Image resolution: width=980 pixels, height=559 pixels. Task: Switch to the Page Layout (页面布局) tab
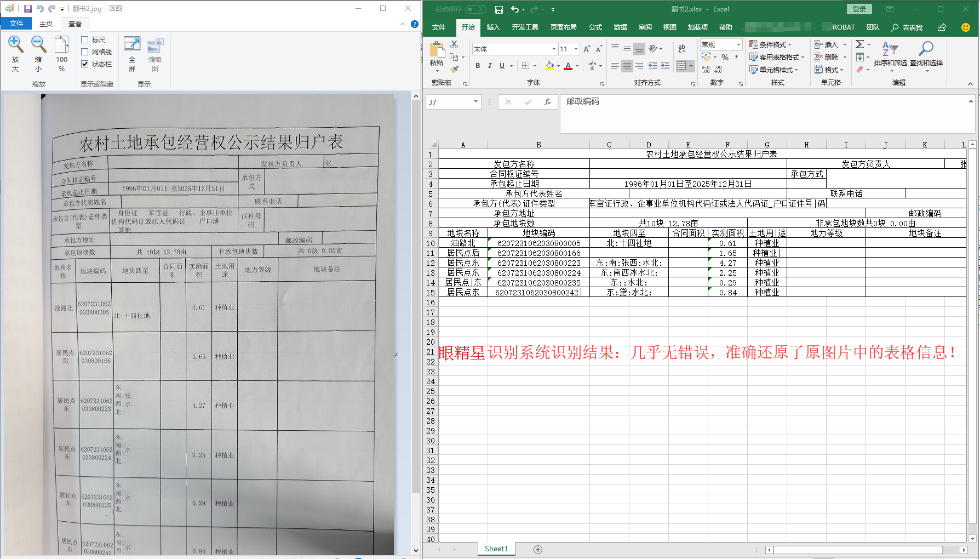click(x=564, y=27)
